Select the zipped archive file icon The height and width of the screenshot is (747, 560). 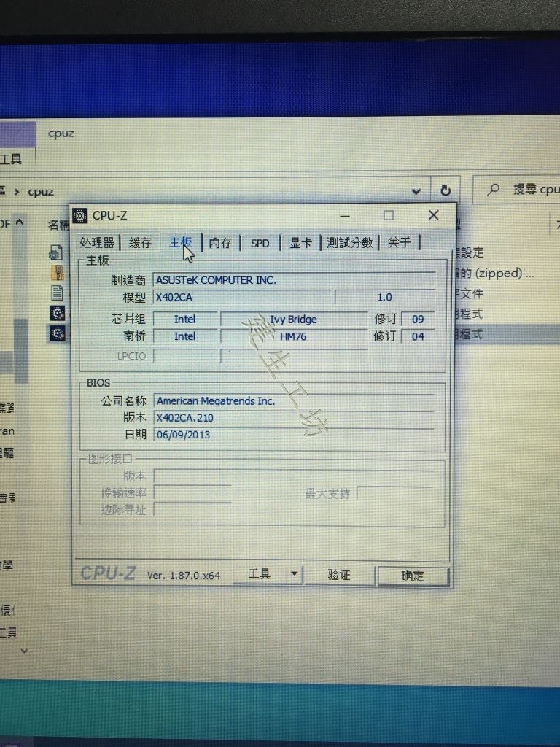(x=57, y=272)
